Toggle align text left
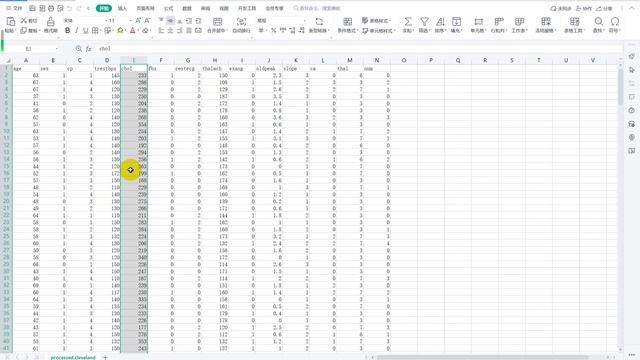This screenshot has width=640, height=360. point(161,31)
